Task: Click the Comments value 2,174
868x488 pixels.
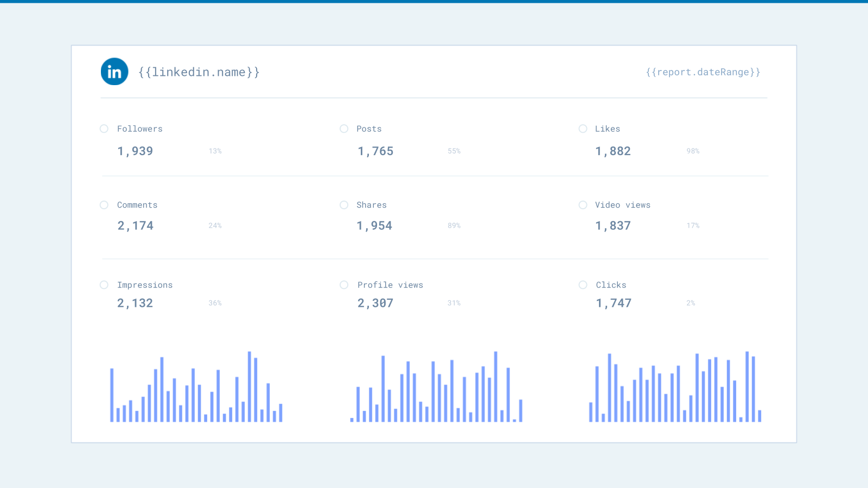Action: click(x=136, y=226)
